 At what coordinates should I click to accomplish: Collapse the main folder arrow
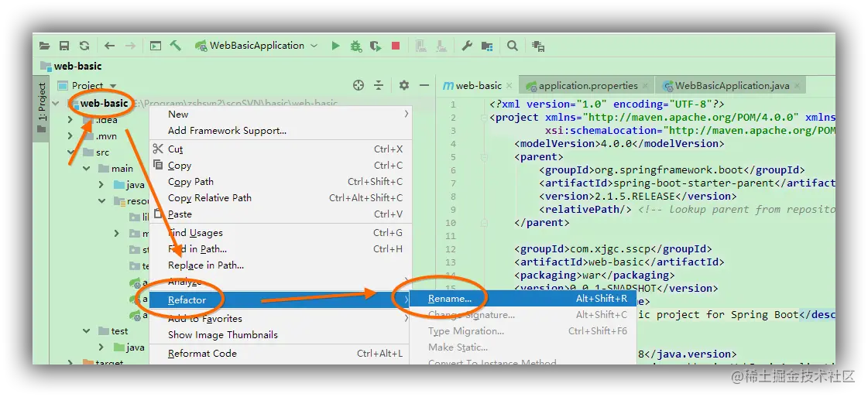(87, 168)
